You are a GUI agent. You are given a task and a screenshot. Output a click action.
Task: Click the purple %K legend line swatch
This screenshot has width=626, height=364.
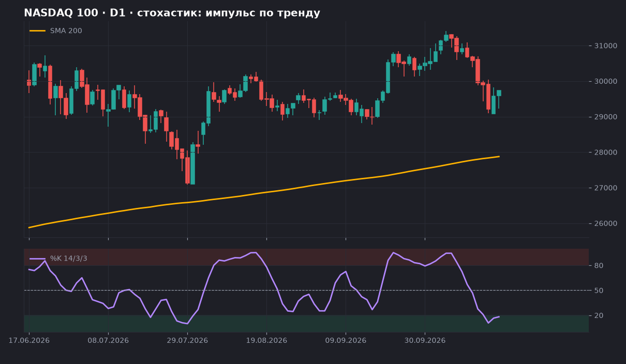37,259
